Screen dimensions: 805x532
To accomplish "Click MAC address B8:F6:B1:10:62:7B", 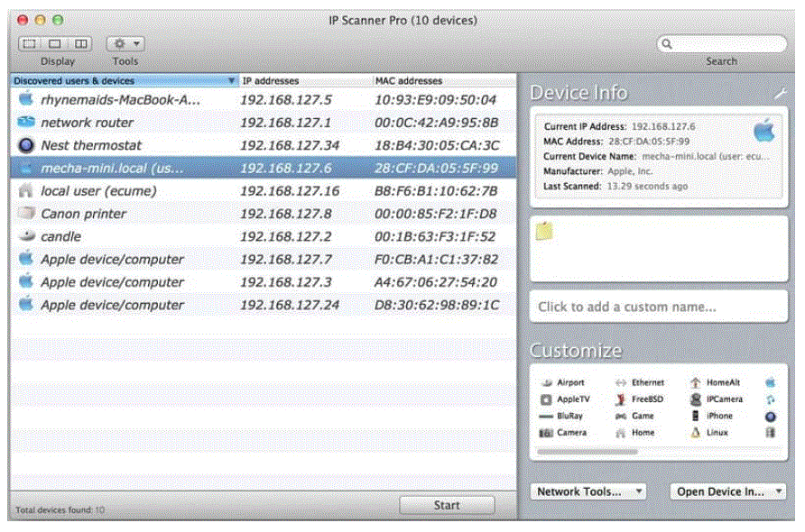I will click(x=436, y=191).
